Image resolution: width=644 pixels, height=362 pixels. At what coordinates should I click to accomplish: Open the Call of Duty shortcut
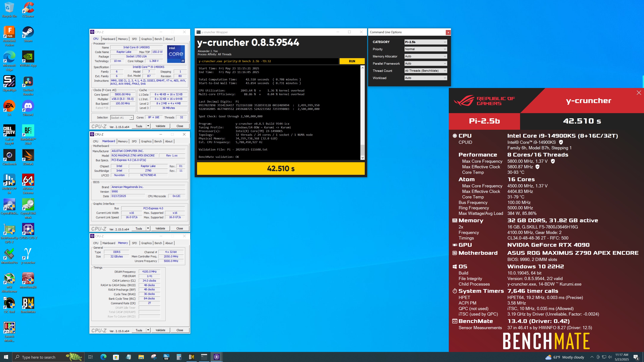pos(9,135)
